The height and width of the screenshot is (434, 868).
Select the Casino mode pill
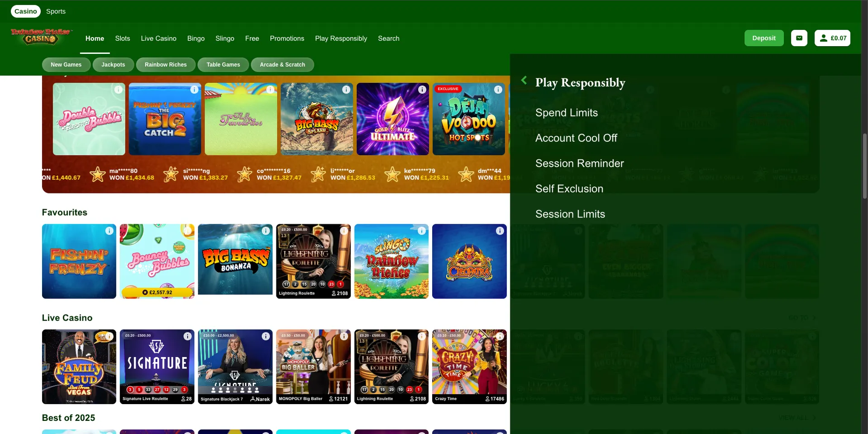(25, 11)
